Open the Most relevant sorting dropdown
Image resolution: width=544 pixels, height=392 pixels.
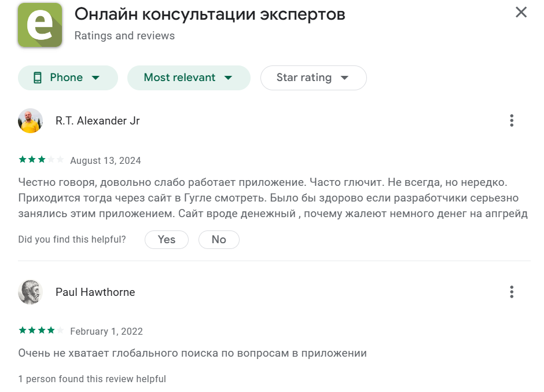[x=189, y=78]
